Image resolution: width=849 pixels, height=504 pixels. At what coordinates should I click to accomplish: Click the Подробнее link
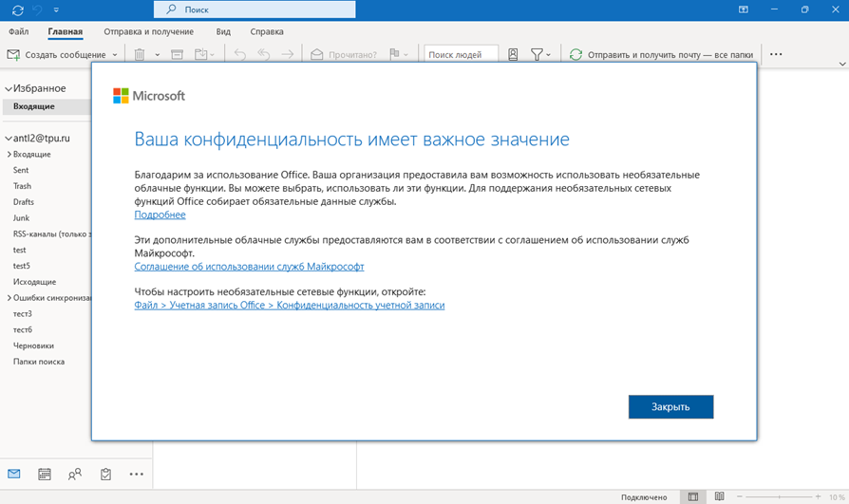tap(160, 215)
